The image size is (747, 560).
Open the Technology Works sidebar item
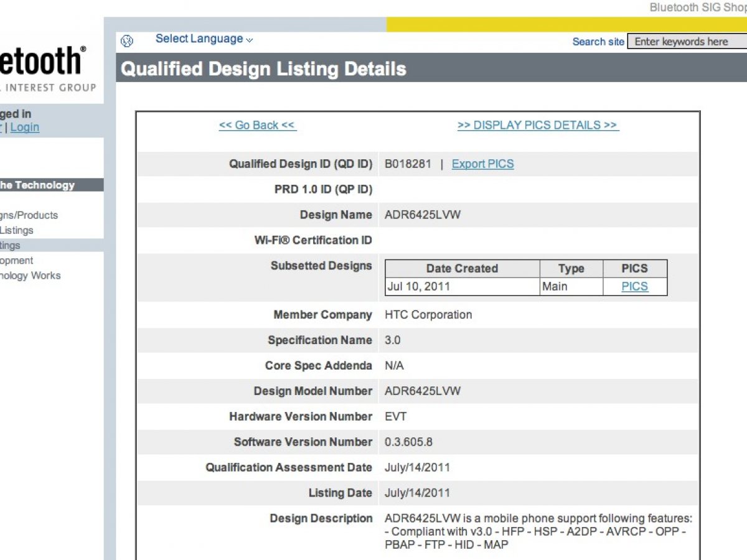tap(30, 276)
